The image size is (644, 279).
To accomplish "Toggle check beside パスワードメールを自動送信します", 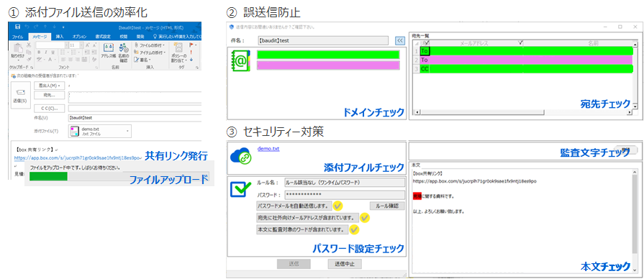I will 338,206.
